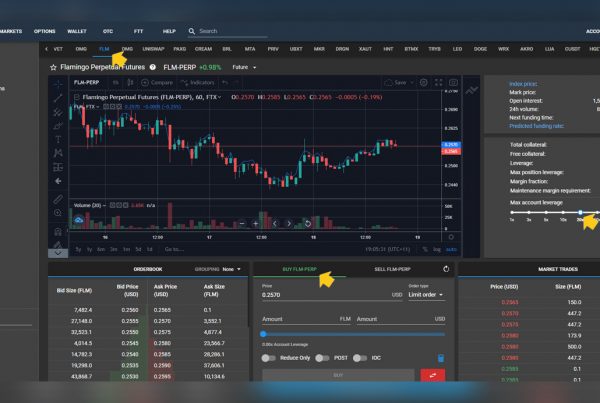Open the chart time interval selector
This screenshot has width=600, height=403.
(x=116, y=82)
